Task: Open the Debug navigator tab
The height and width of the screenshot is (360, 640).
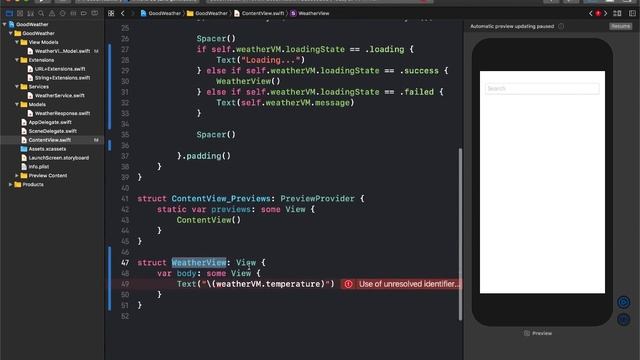Action: pos(73,13)
